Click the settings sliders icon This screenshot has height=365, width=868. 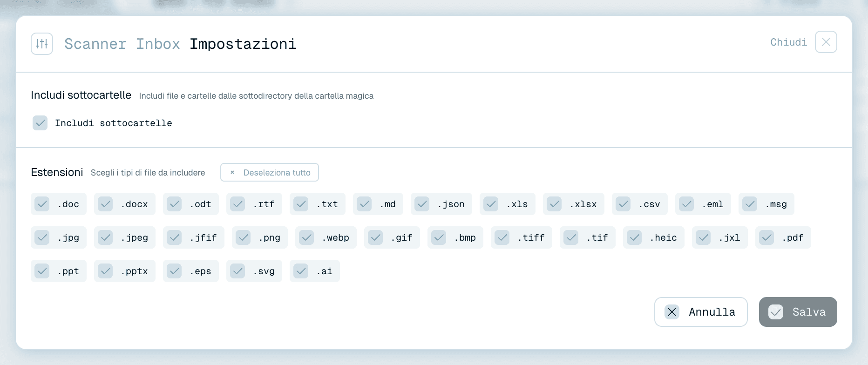coord(42,44)
